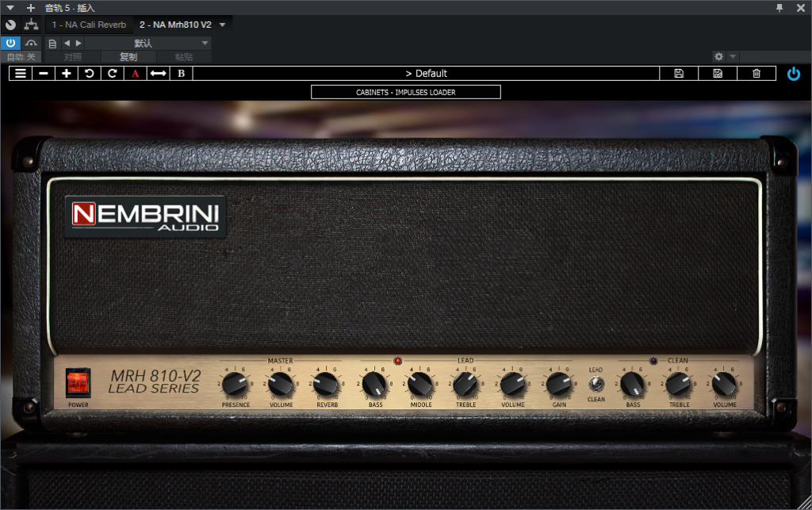Viewport: 812px width, 510px height.
Task: Click the 音轨 5 - 插入 title text
Action: pyautogui.click(x=70, y=8)
